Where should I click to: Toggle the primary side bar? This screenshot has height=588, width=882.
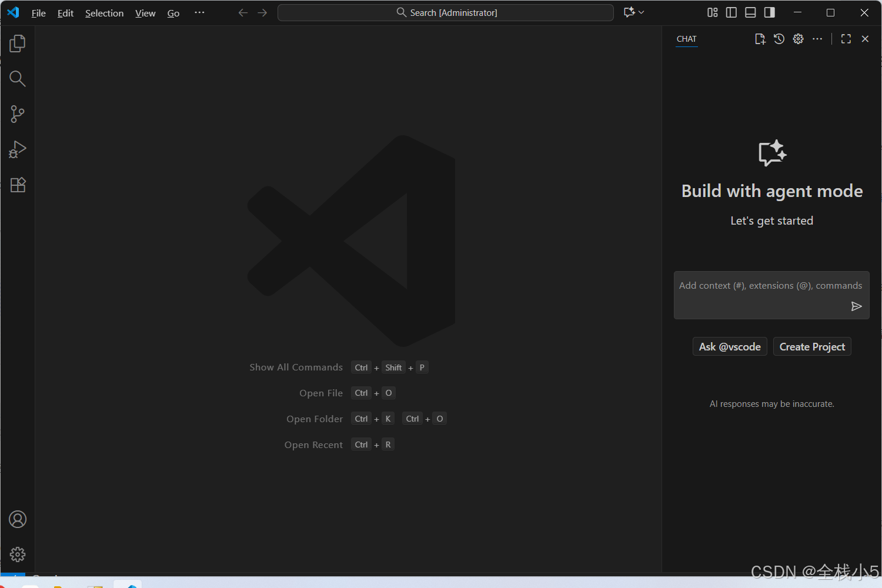pyautogui.click(x=731, y=12)
